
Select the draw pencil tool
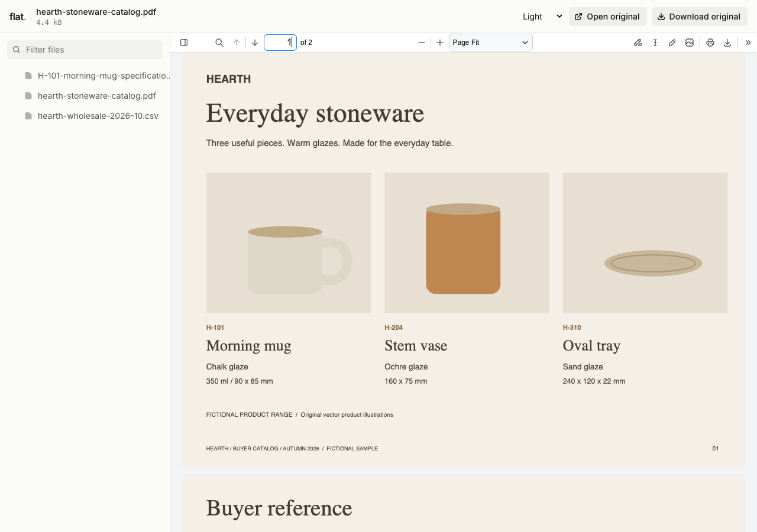(x=672, y=43)
